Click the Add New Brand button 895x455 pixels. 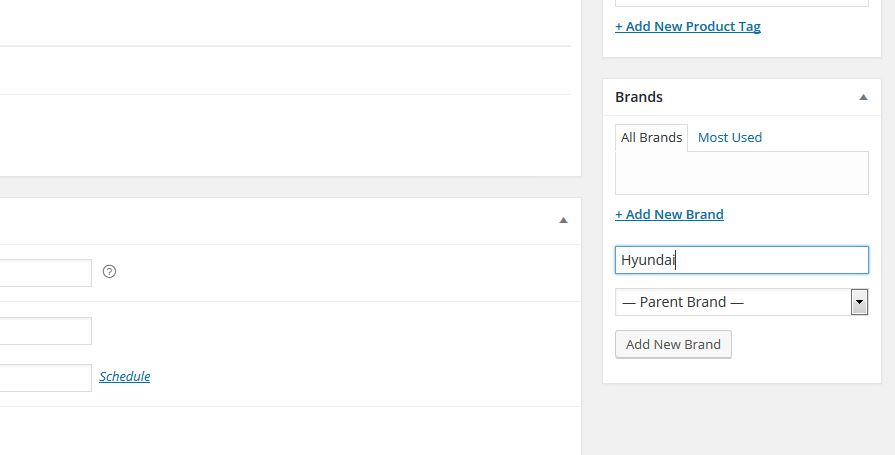pyautogui.click(x=673, y=344)
